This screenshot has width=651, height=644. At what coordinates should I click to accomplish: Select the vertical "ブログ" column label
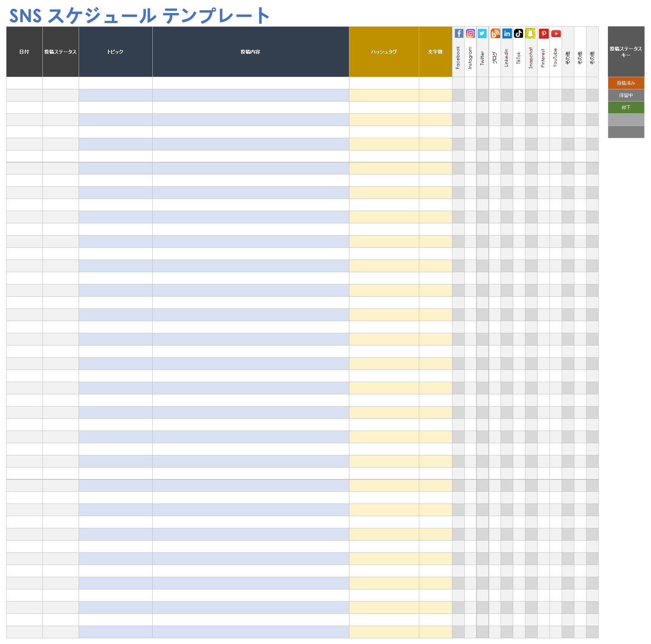[494, 58]
